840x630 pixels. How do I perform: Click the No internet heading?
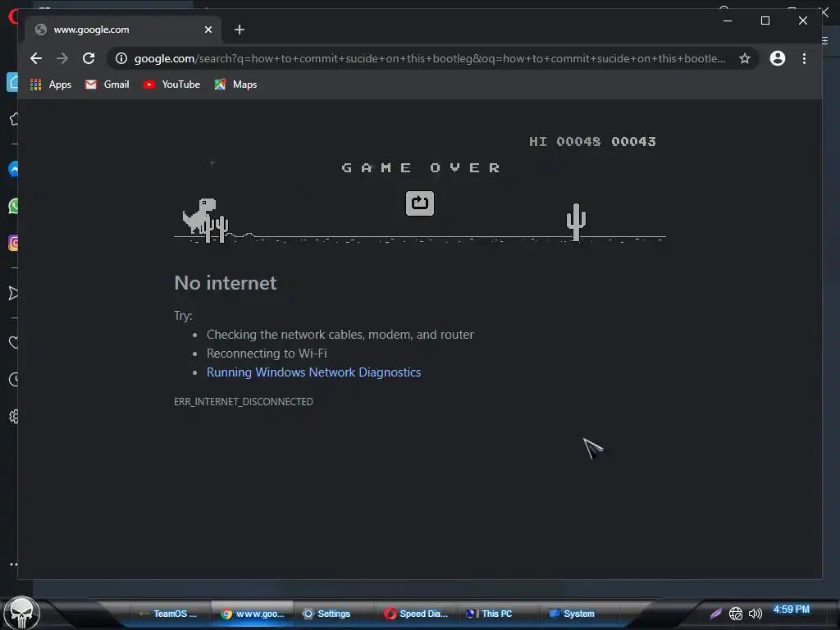click(x=225, y=283)
